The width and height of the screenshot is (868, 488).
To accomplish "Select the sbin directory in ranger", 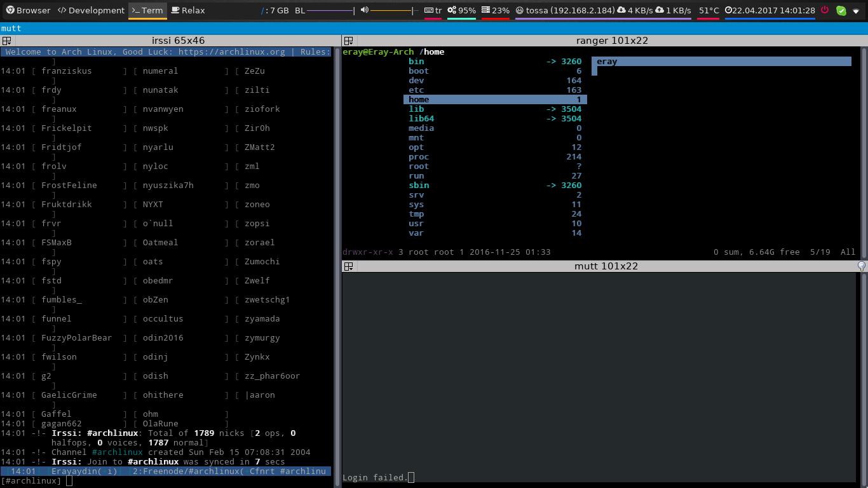I will (495, 186).
